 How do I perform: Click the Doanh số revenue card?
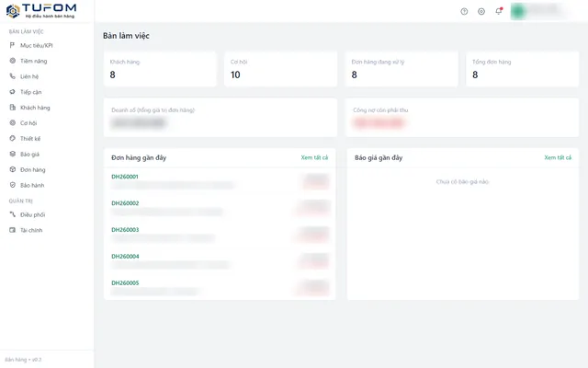coord(220,118)
